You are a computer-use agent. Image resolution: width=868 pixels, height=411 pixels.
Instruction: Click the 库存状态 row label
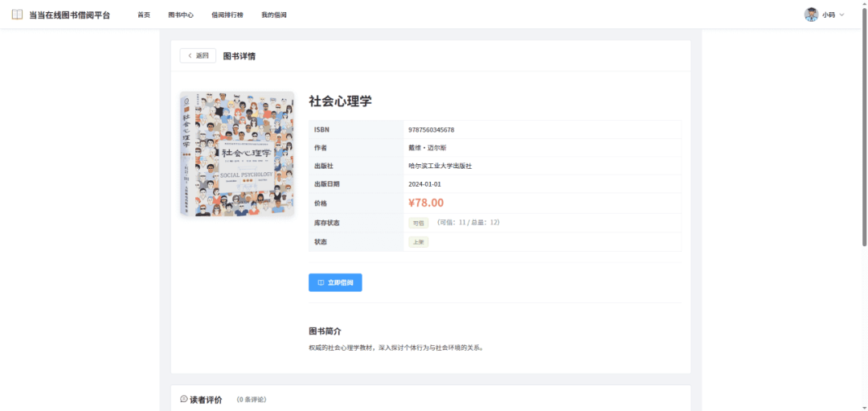[326, 223]
